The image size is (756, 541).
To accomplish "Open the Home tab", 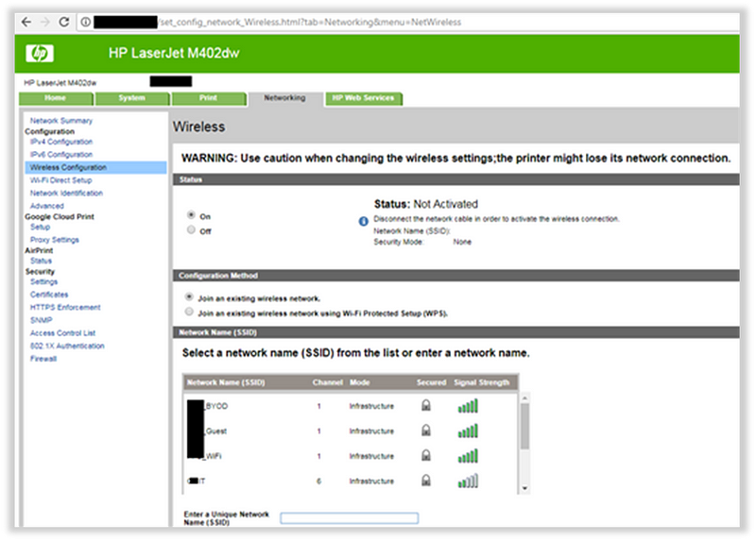I will [x=56, y=98].
